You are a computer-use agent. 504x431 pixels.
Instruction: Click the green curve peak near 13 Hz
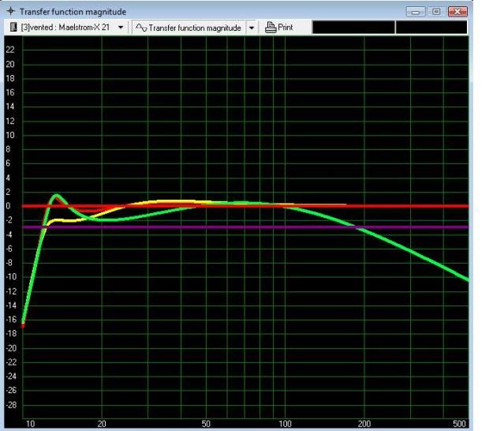57,195
